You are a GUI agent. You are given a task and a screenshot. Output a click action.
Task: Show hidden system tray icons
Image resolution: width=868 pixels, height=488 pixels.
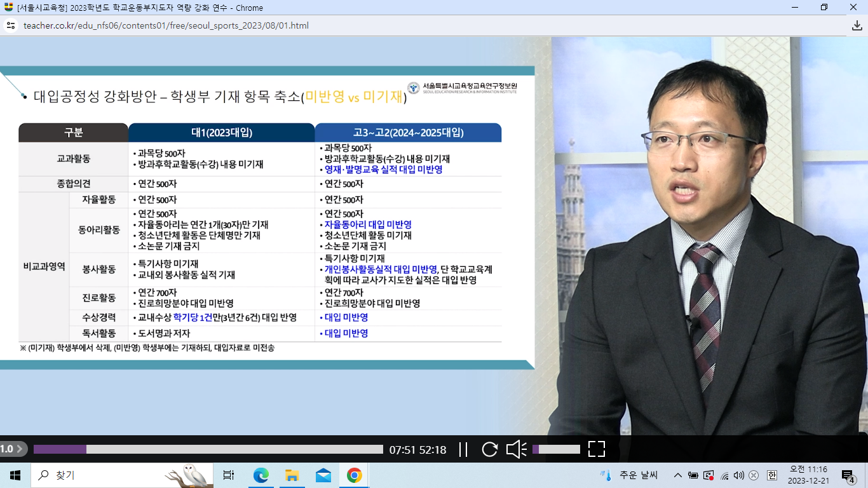coord(678,475)
